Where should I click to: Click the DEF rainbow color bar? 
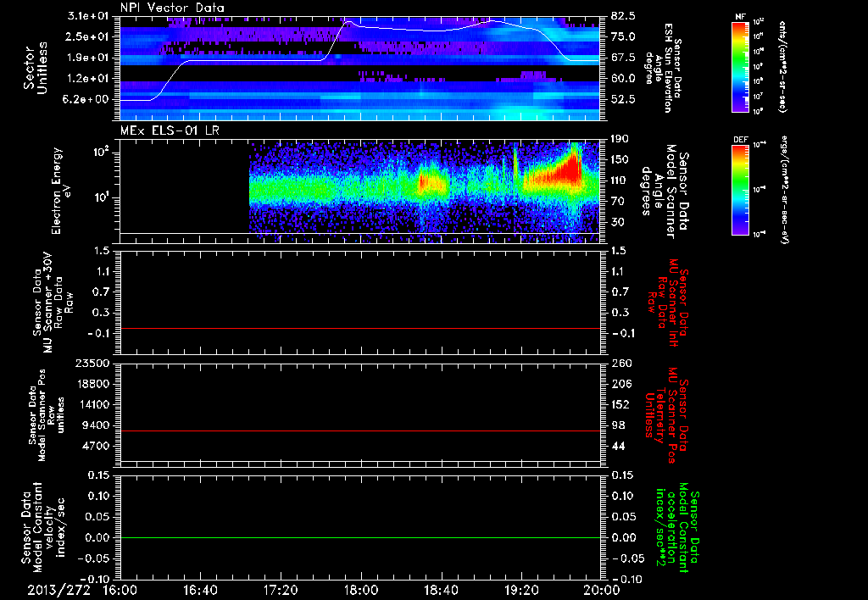point(740,190)
